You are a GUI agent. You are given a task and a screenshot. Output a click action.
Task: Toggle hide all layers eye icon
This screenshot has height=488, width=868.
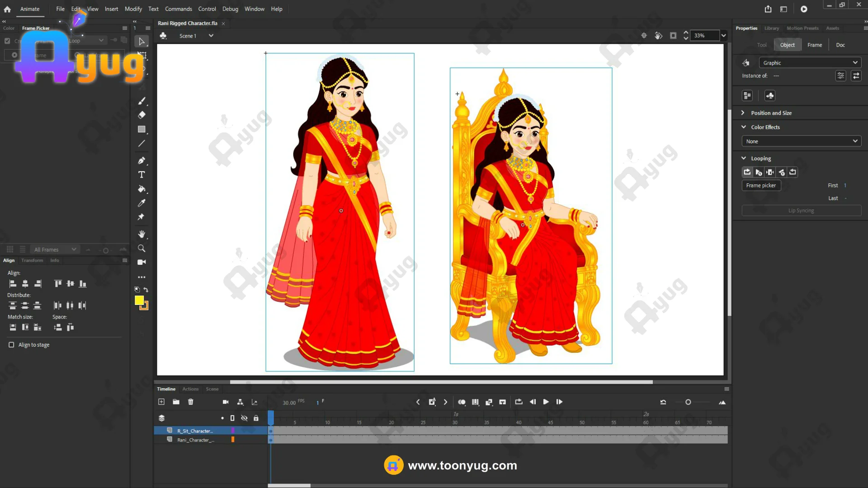pos(244,418)
